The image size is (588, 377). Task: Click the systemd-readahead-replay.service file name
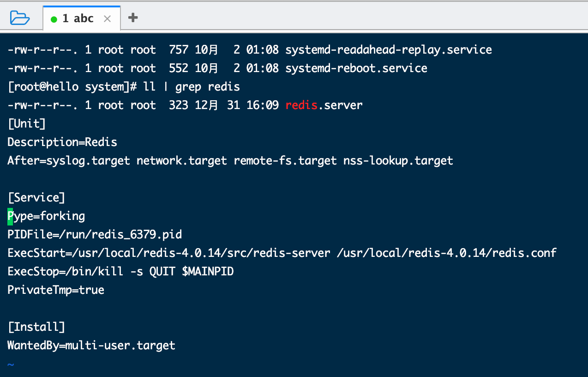click(x=388, y=50)
